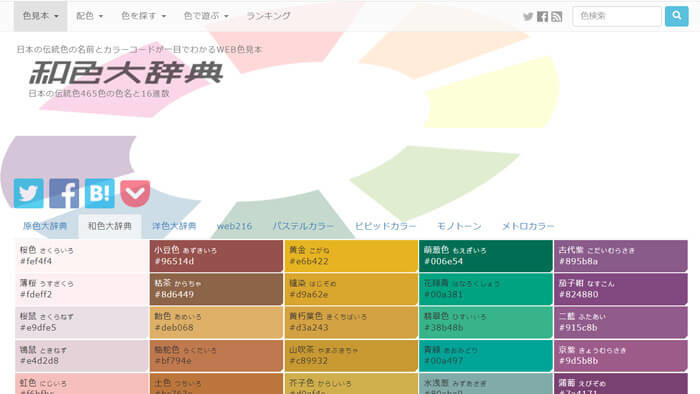
Task: Select the 鴇鼠 #e4d2d8 swatch
Action: (82, 356)
